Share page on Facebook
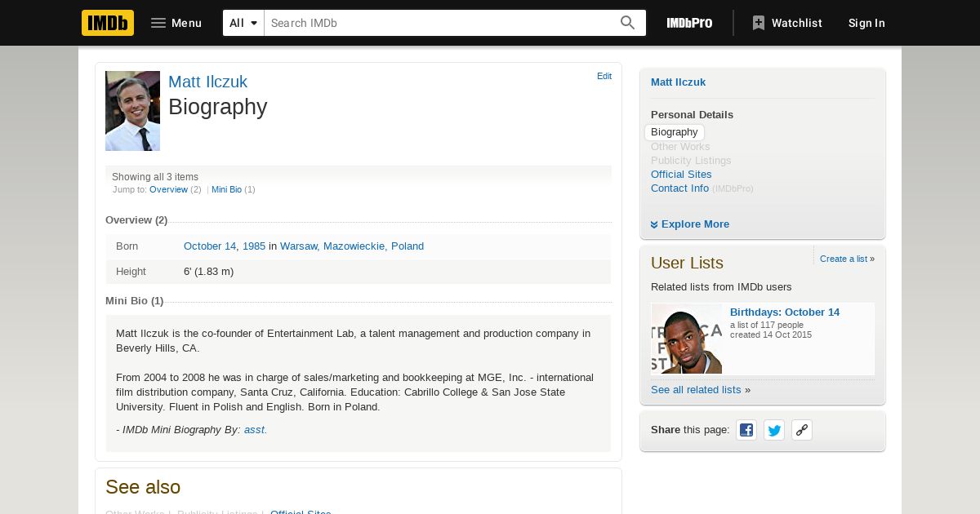 [746, 430]
